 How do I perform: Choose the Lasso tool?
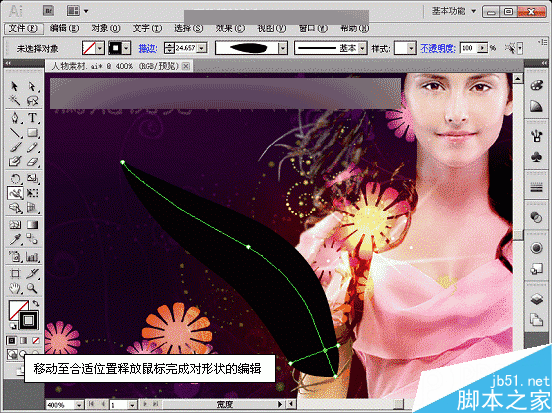pyautogui.click(x=32, y=101)
